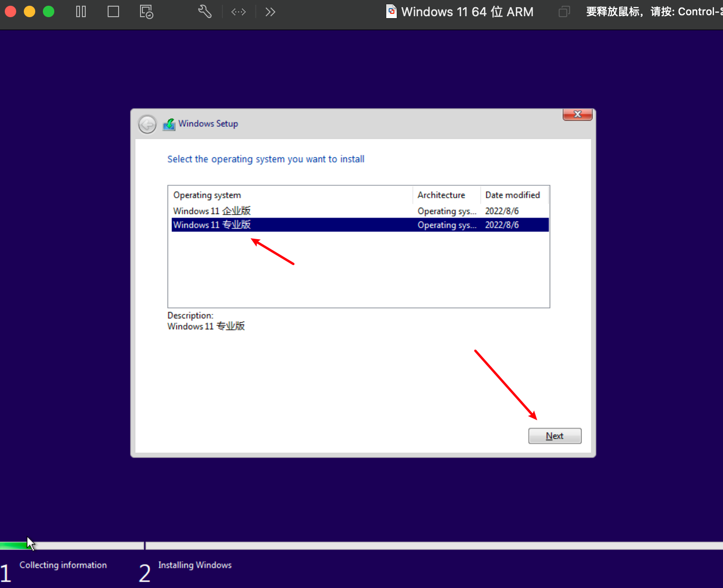Click the Windows 11 VM document icon
Image resolution: width=723 pixels, height=588 pixels.
tap(392, 11)
